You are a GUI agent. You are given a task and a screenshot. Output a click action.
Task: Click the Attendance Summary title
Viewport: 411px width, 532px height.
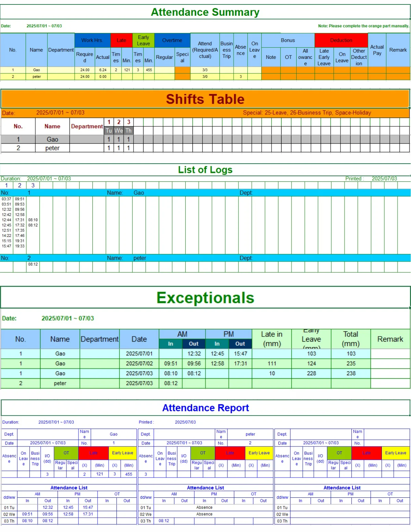tap(205, 12)
